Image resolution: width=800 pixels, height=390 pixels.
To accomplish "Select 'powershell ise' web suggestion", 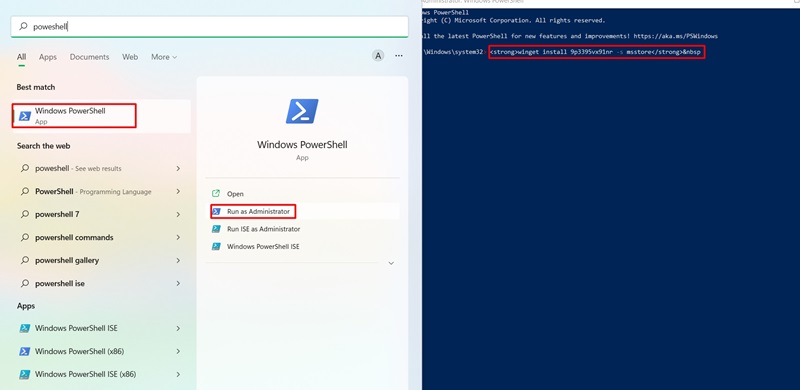I will pyautogui.click(x=101, y=283).
